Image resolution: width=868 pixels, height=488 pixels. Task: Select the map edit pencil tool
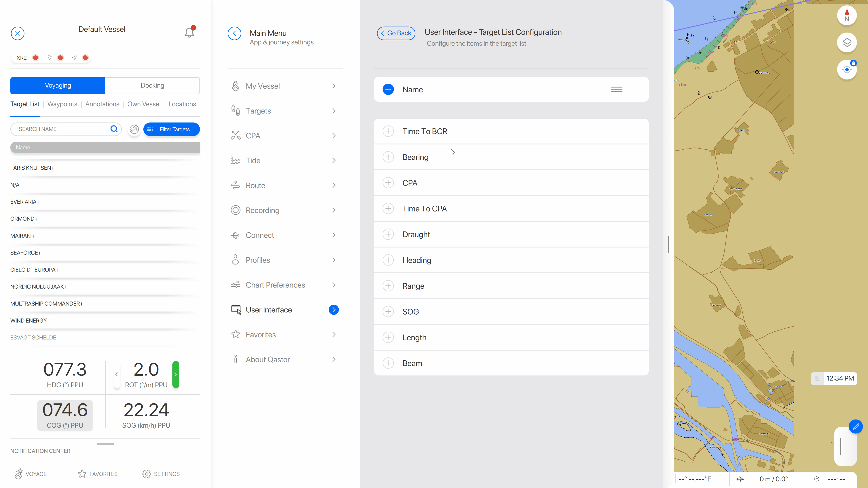tap(856, 426)
